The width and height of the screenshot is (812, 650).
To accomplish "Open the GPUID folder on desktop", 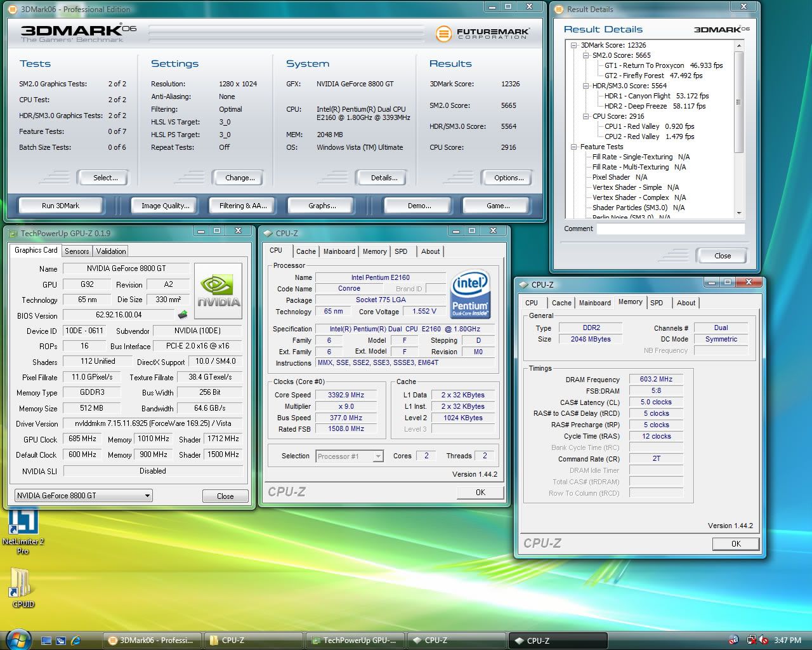I will coord(23,583).
